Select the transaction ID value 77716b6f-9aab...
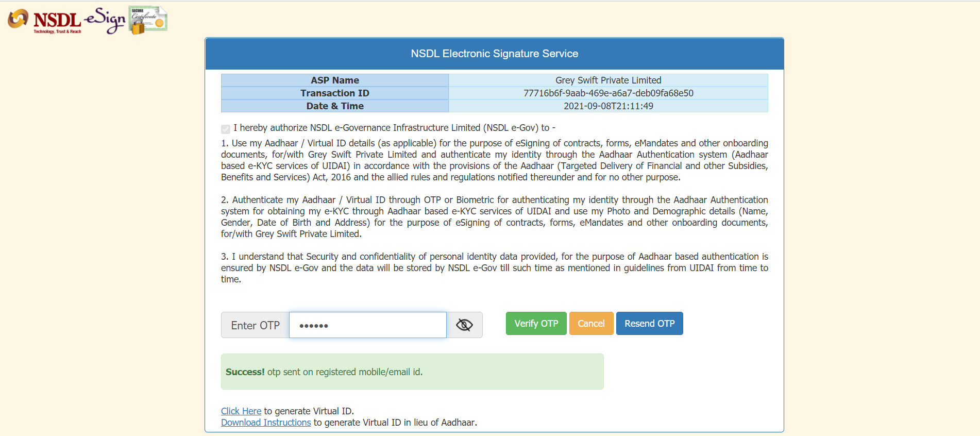980x436 pixels. click(x=609, y=93)
